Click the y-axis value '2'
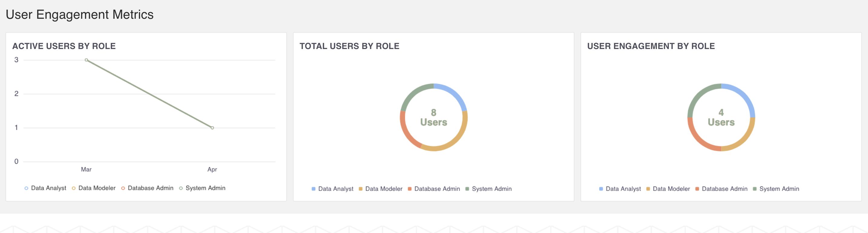This screenshot has width=868, height=233. tap(16, 94)
